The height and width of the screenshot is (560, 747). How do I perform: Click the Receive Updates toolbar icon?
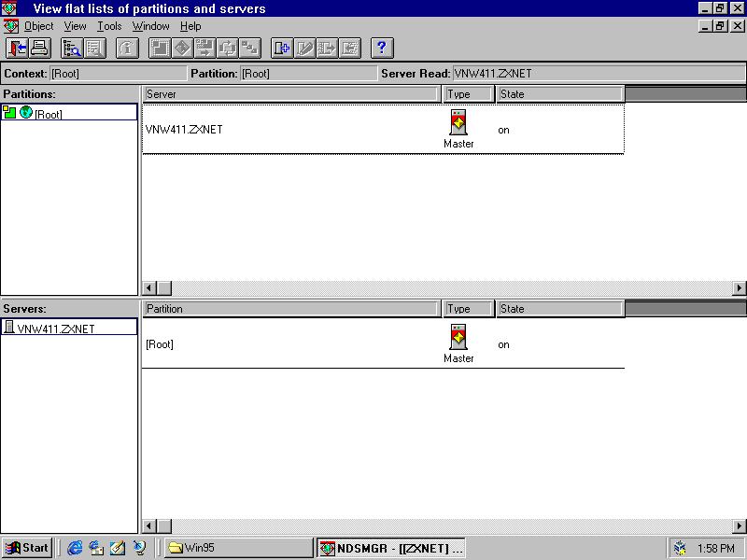pos(350,49)
